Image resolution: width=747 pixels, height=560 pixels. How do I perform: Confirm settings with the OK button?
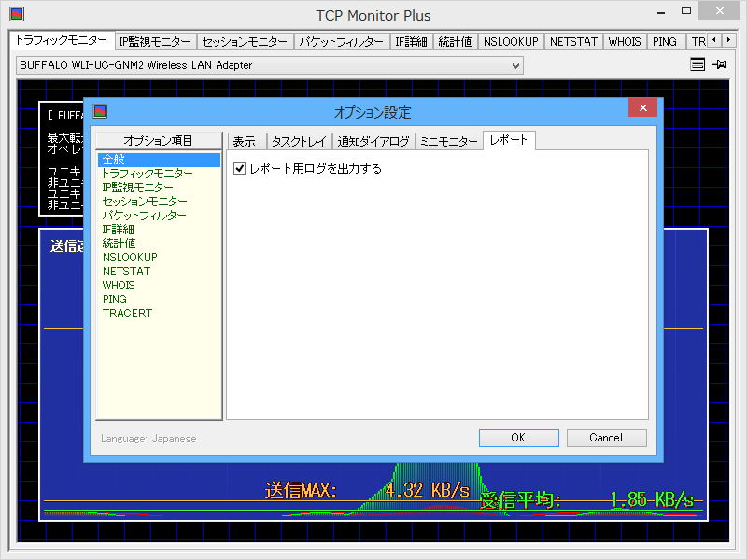click(x=518, y=438)
